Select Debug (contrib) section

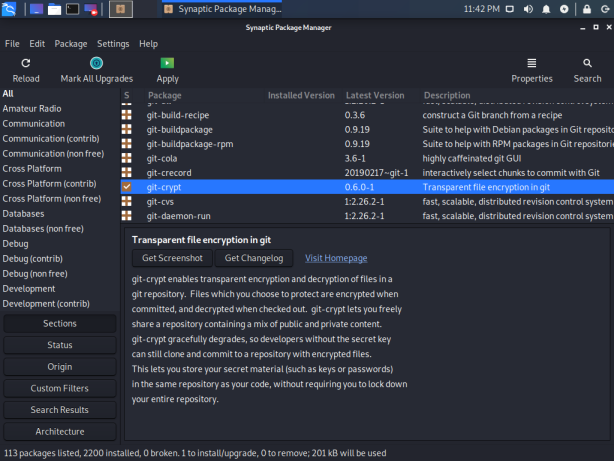coord(33,259)
